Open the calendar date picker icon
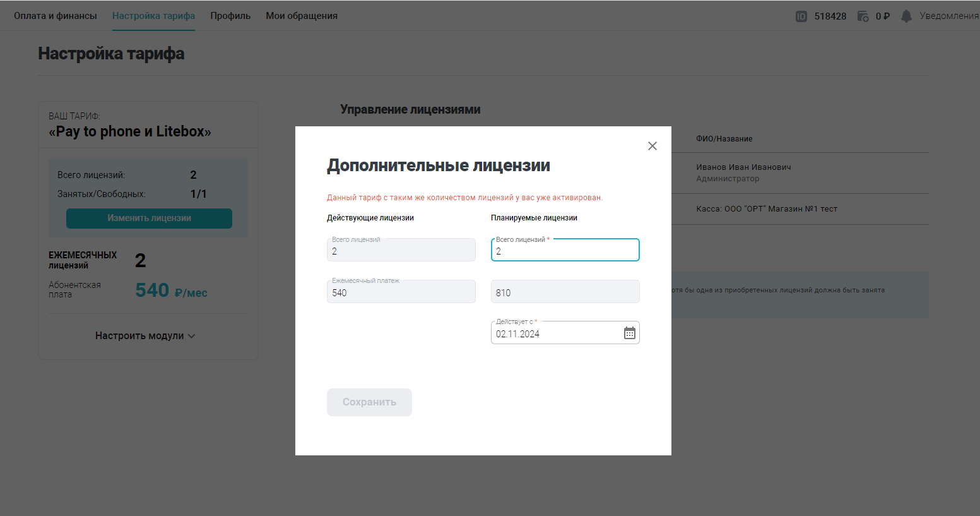 (x=630, y=333)
